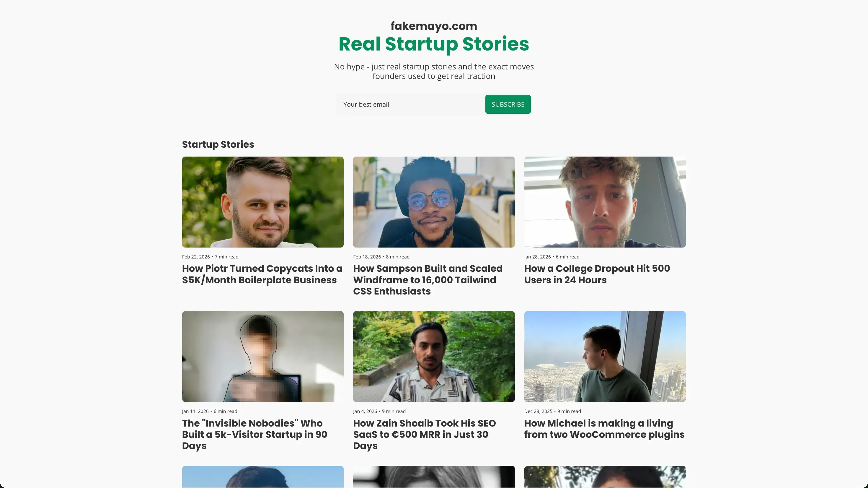
Task: Read the Invisible Nobodies article title
Action: tap(254, 434)
